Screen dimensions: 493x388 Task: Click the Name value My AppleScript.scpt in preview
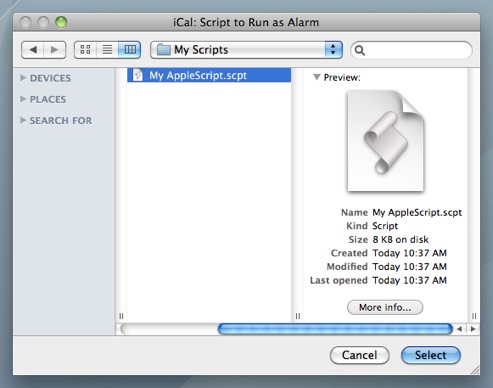[x=417, y=212]
